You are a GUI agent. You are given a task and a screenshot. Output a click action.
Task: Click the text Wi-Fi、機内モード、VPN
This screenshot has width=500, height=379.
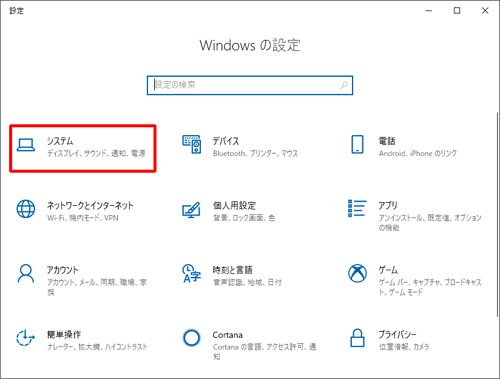point(83,218)
